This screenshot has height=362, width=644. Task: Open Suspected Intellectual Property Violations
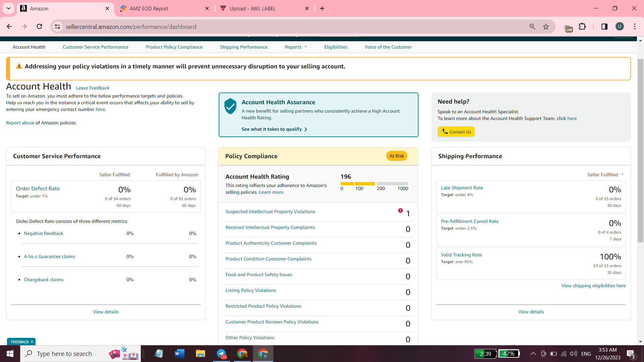[270, 212]
